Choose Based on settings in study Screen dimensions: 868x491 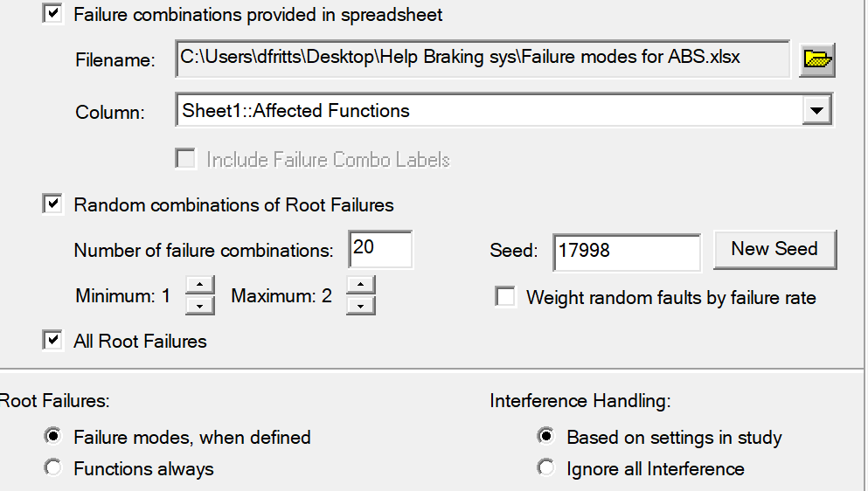tap(545, 436)
